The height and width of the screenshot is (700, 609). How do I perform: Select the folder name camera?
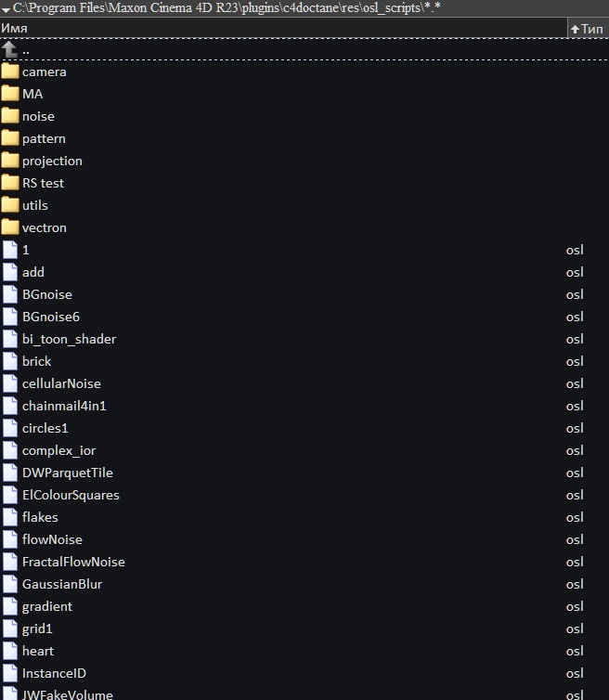pyautogui.click(x=45, y=71)
